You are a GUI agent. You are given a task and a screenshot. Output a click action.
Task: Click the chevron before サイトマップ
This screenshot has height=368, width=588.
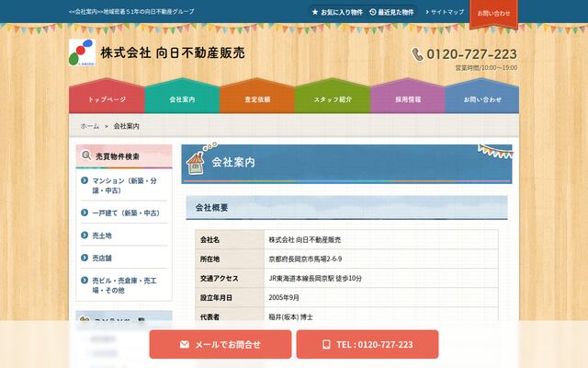(x=427, y=12)
